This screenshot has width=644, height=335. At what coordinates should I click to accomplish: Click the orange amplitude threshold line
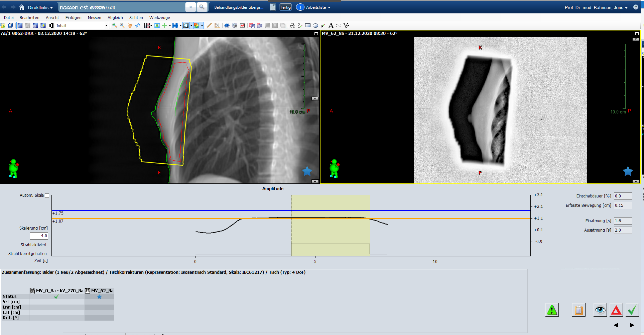134,219
